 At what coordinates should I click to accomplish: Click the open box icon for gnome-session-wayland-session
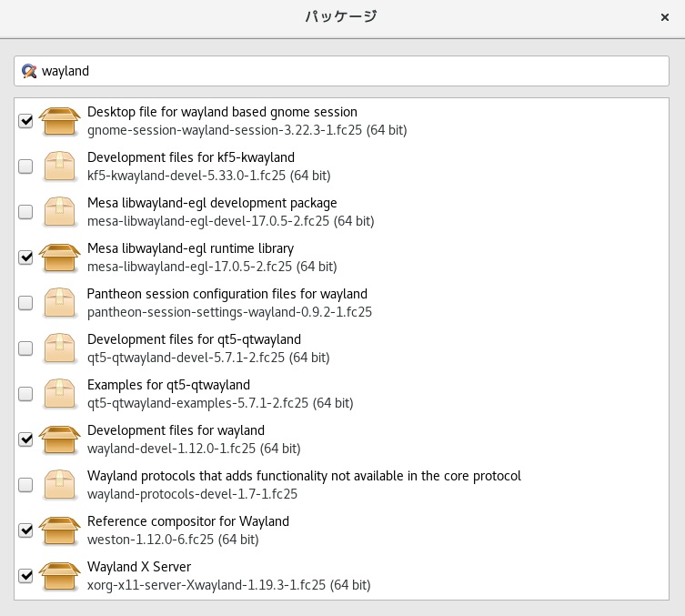[61, 121]
